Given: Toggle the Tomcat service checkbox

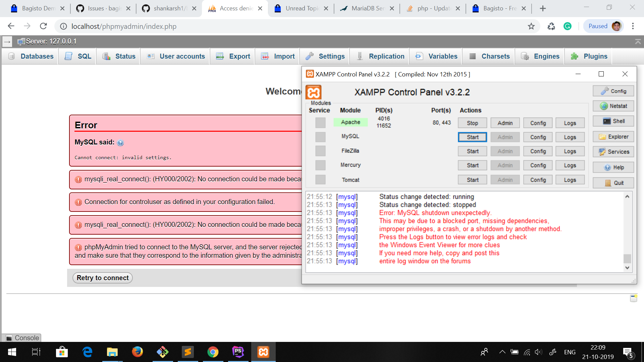Looking at the screenshot, I should click(320, 180).
